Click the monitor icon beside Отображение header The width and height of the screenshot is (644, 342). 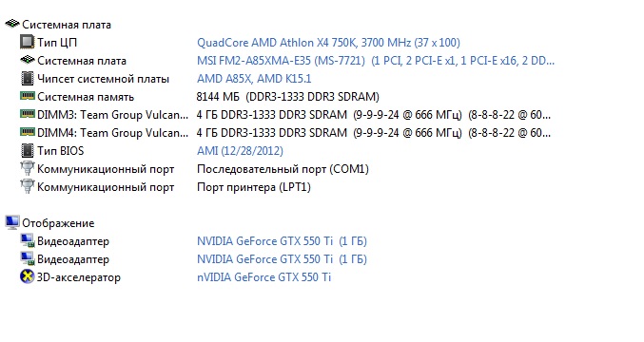[x=12, y=222]
